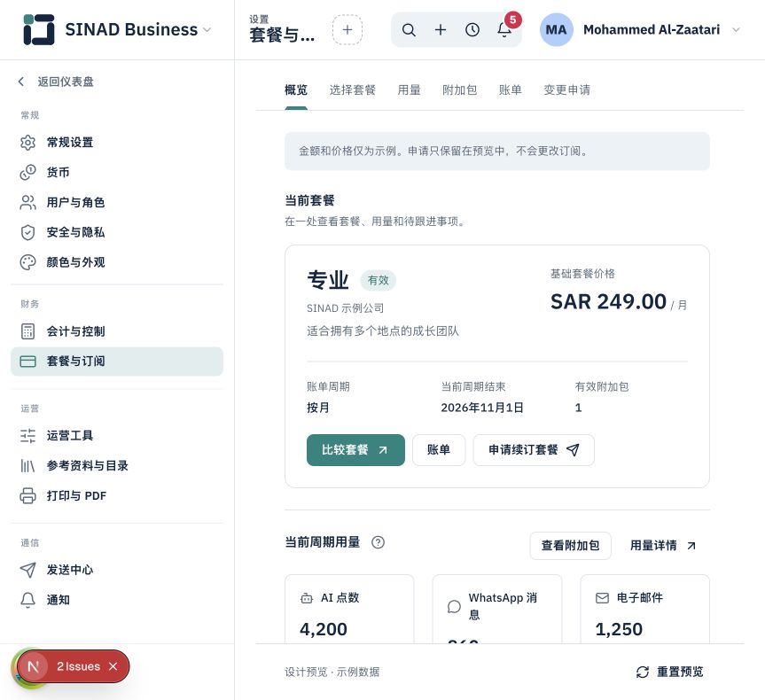Click the MA user avatar
This screenshot has height=700, width=765.
(x=556, y=30)
